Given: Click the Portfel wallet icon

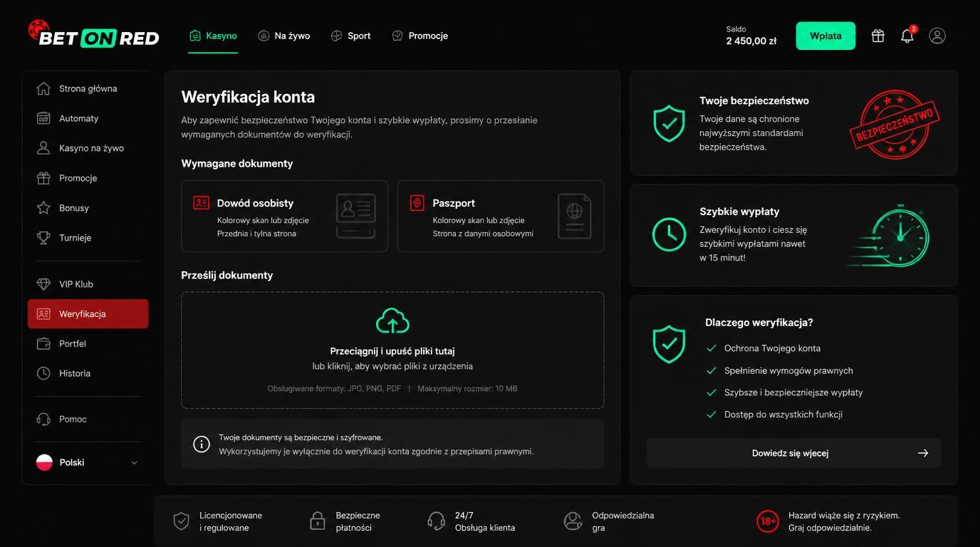Looking at the screenshot, I should 43,343.
